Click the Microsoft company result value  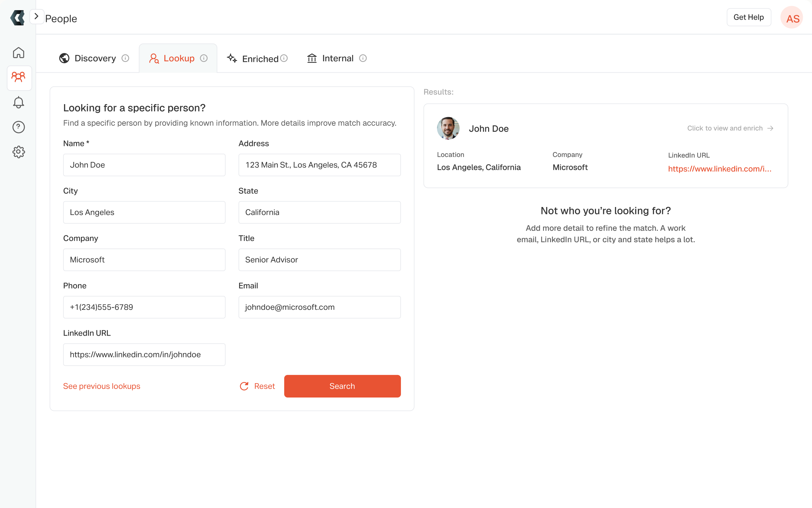[x=570, y=167]
